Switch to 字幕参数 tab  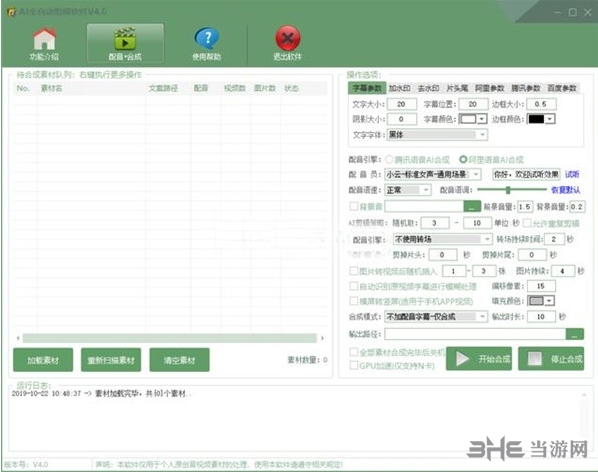(367, 88)
